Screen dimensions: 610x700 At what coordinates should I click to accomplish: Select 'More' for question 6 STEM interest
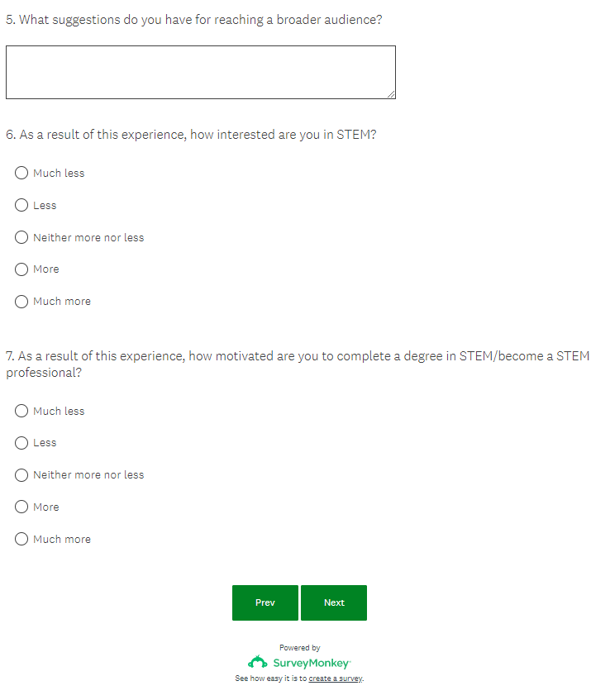click(x=21, y=269)
